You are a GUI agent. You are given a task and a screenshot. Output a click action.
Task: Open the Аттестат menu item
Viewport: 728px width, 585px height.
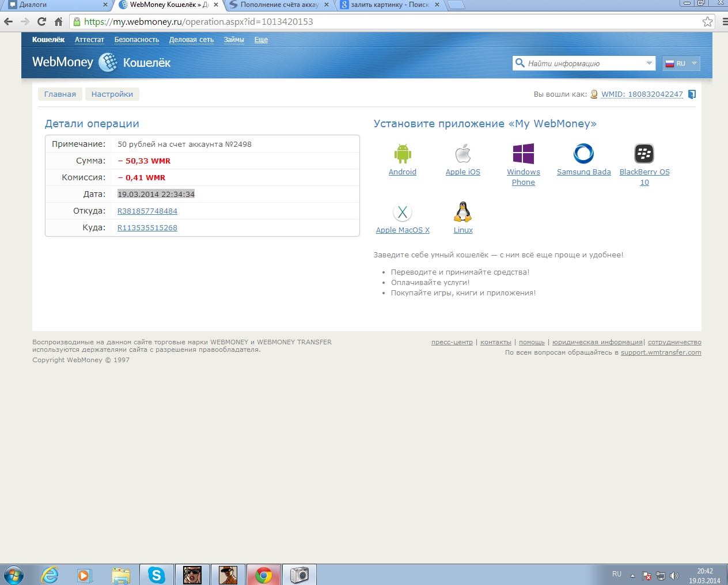[x=89, y=40]
